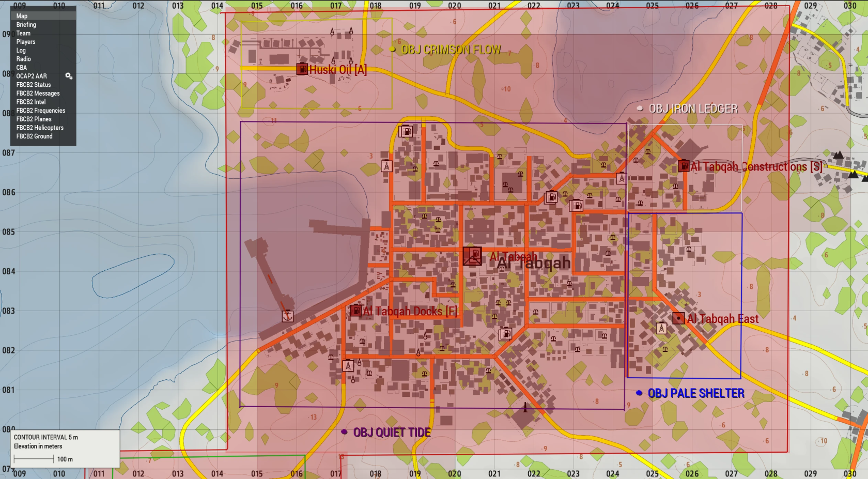Select the FBCB2 Helicopters entry
Image resolution: width=868 pixels, height=479 pixels.
(40, 128)
